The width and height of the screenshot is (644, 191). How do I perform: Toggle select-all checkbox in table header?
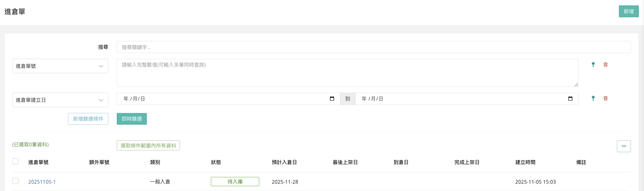click(x=16, y=161)
